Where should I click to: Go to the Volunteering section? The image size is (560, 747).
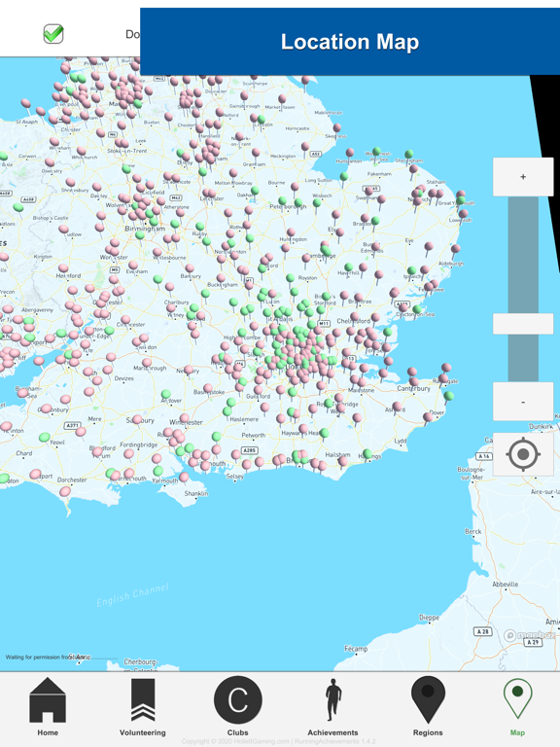point(143,700)
